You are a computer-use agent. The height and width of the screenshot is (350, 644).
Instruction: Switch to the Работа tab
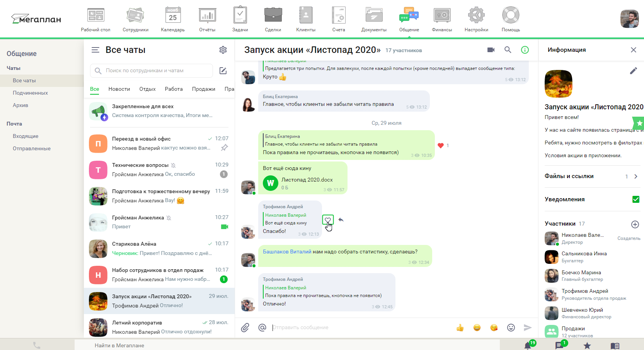pos(174,89)
